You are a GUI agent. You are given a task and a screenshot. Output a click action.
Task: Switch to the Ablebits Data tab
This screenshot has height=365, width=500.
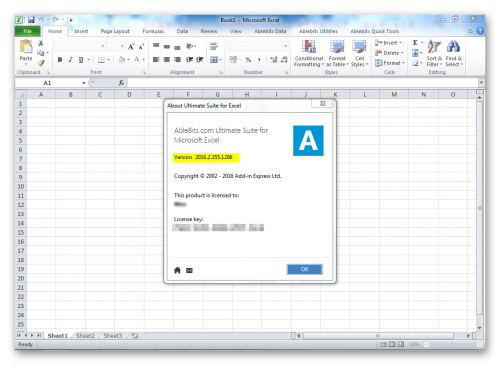click(x=270, y=31)
